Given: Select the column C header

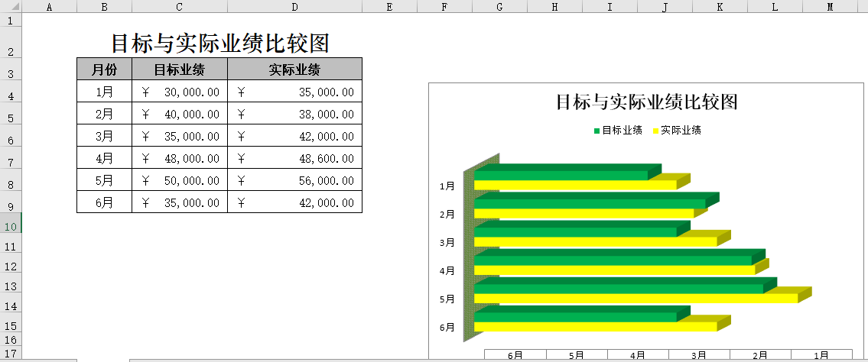Looking at the screenshot, I should pyautogui.click(x=179, y=7).
